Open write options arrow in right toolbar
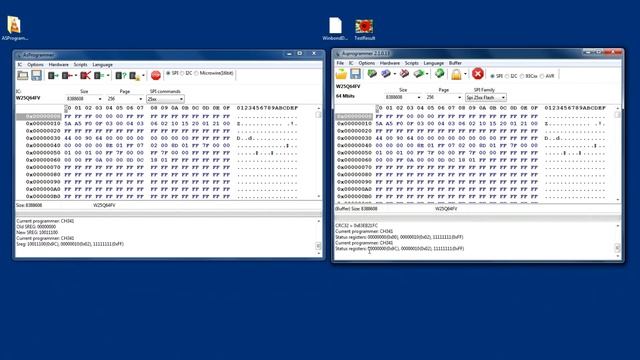The height and width of the screenshot is (360, 640). [395, 74]
